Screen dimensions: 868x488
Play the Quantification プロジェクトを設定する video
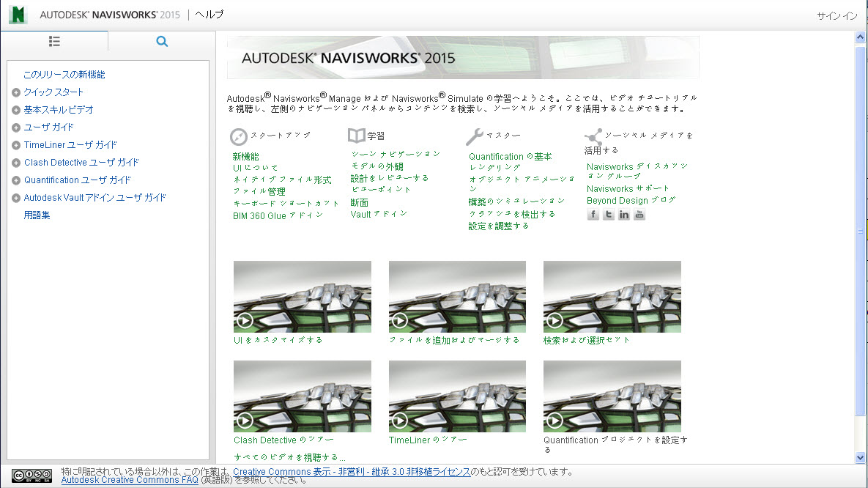pos(612,396)
